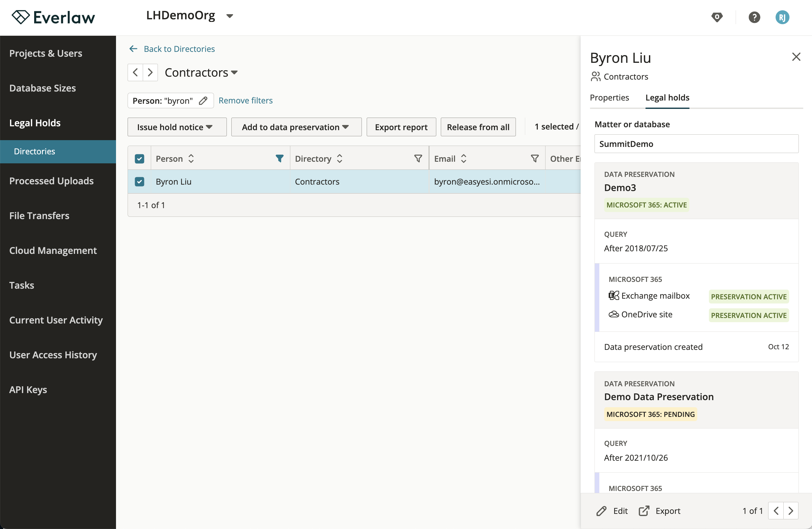Screen dimensions: 812x529
Task: Click the Matter or database field SummitDemo
Action: (696, 144)
